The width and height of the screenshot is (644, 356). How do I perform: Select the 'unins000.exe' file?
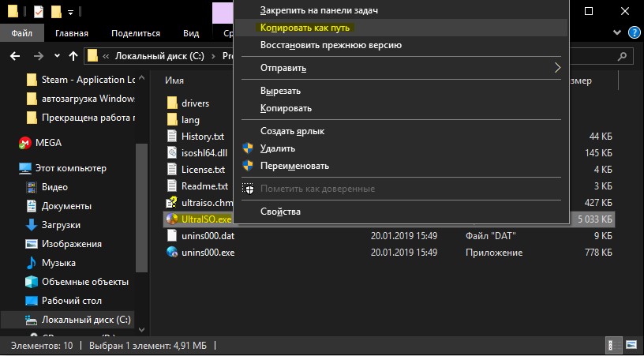[x=208, y=253]
